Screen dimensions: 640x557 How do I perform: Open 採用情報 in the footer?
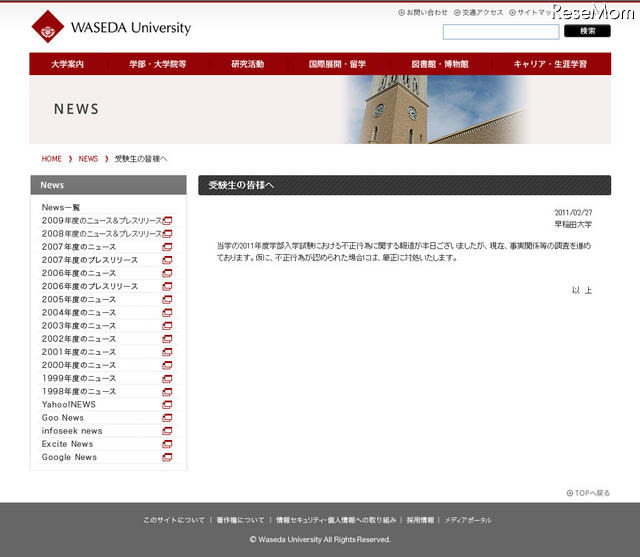coord(420,520)
